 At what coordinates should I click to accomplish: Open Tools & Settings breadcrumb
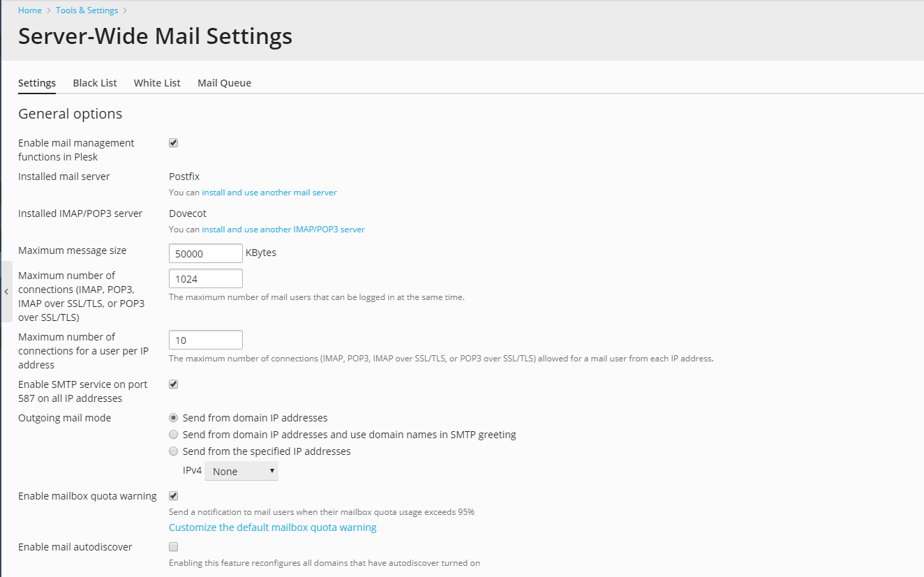tap(87, 10)
